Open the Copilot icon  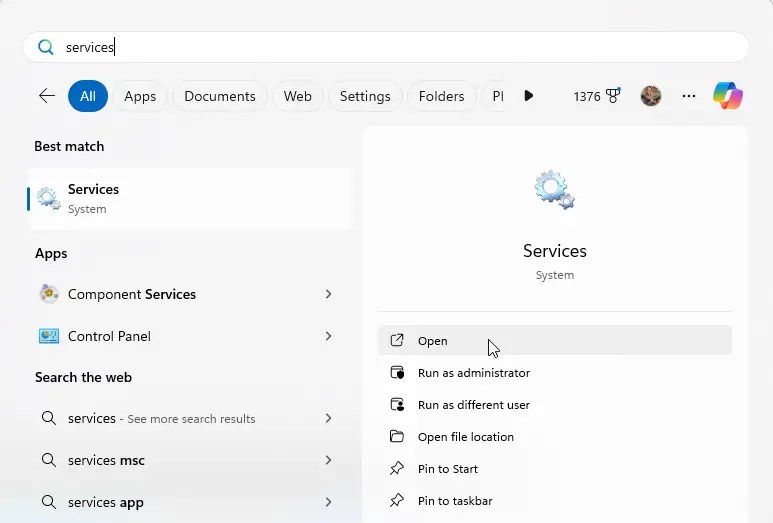click(728, 96)
